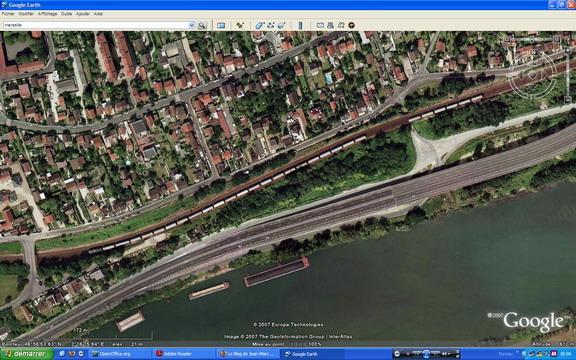576x360 pixels.
Task: Click the démarrer Start button
Action: [26, 354]
